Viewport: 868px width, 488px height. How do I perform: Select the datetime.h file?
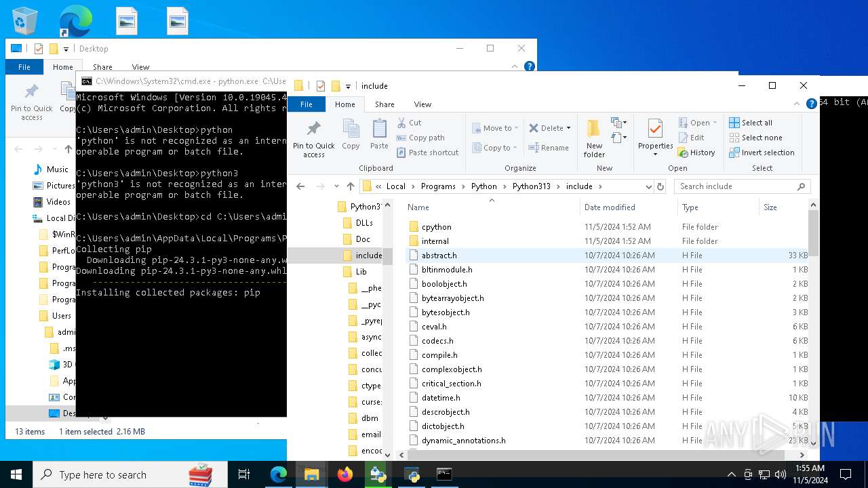441,398
